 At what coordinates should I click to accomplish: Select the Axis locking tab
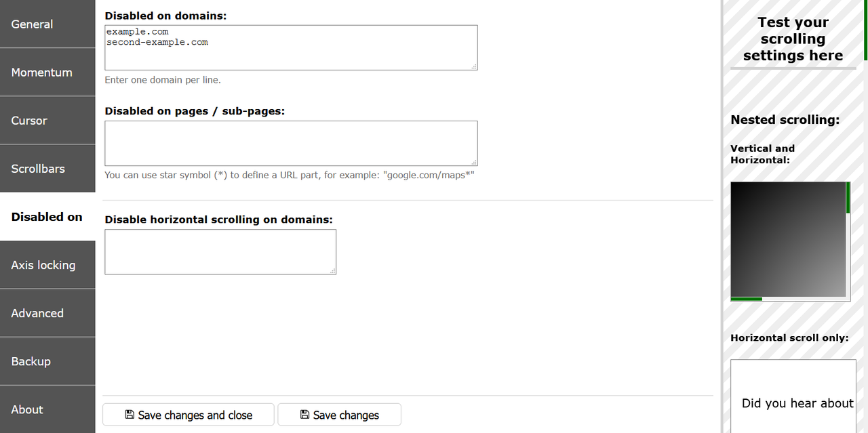pyautogui.click(x=47, y=265)
